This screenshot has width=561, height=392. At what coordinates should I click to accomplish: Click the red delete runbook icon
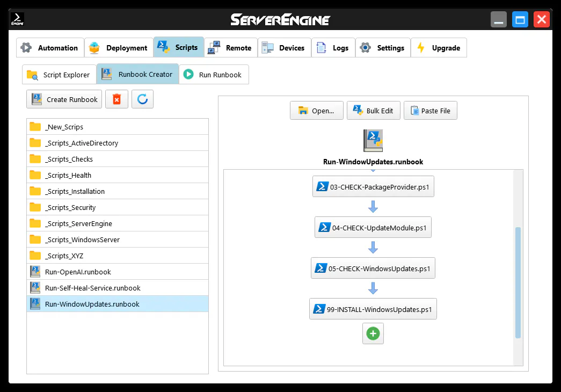[116, 99]
